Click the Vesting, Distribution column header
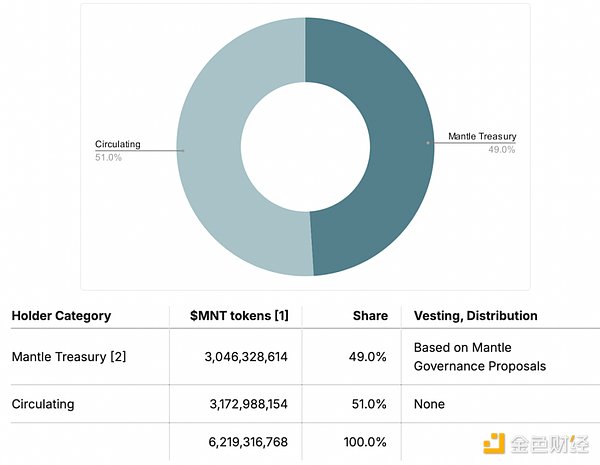Viewport: 600px width, 465px height. point(475,316)
